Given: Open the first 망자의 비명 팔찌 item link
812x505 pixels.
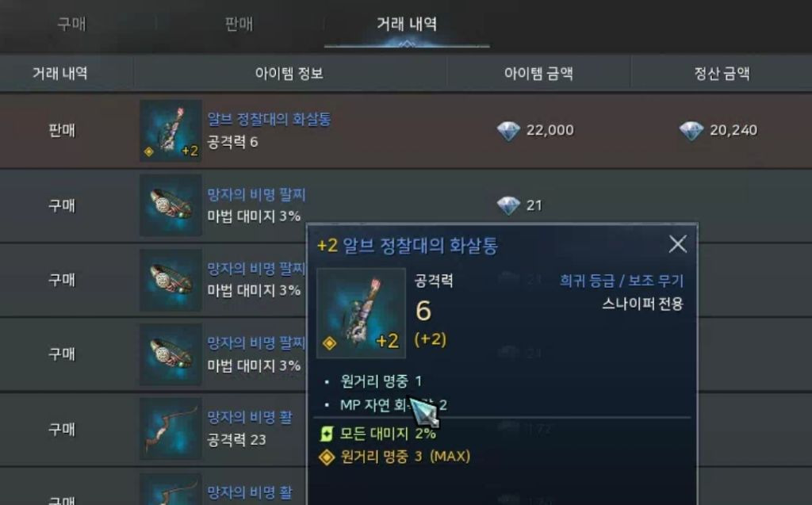Looking at the screenshot, I should [256, 194].
